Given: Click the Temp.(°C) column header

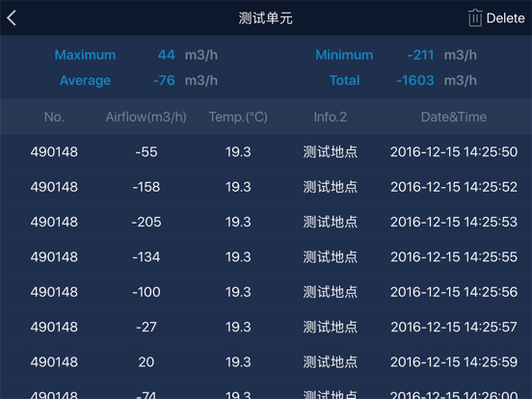Looking at the screenshot, I should click(238, 117).
